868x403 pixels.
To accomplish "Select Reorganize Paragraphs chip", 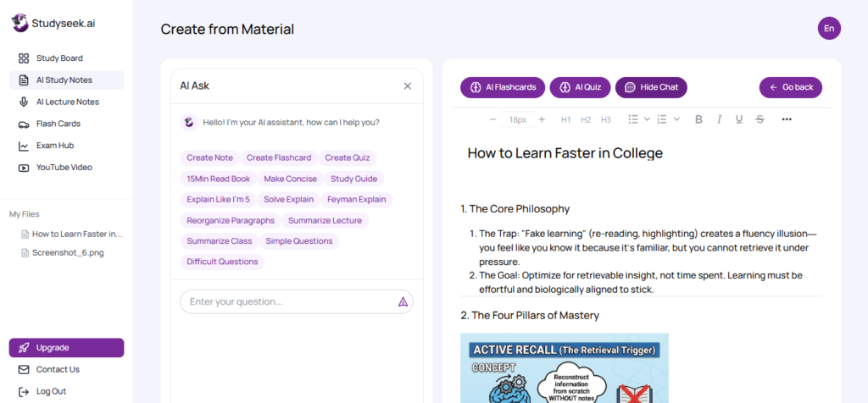I will [231, 221].
